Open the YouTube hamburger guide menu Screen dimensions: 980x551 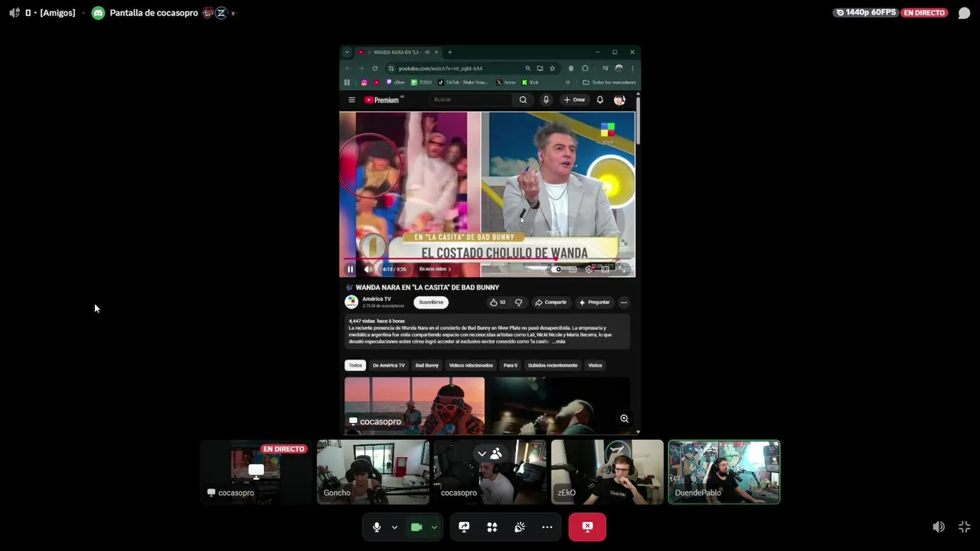(x=351, y=99)
